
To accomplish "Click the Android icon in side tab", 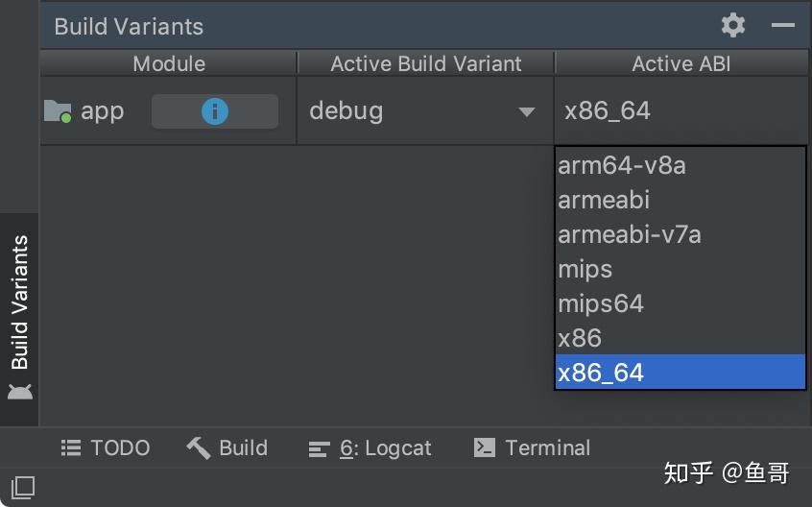I will [20, 392].
